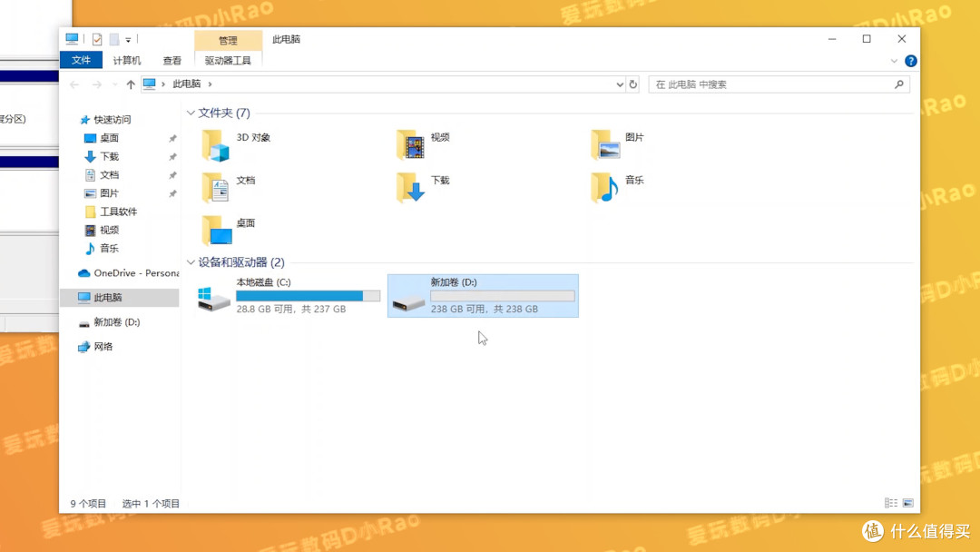980x552 pixels.
Task: Open the address bar history dropdown
Action: click(x=620, y=84)
